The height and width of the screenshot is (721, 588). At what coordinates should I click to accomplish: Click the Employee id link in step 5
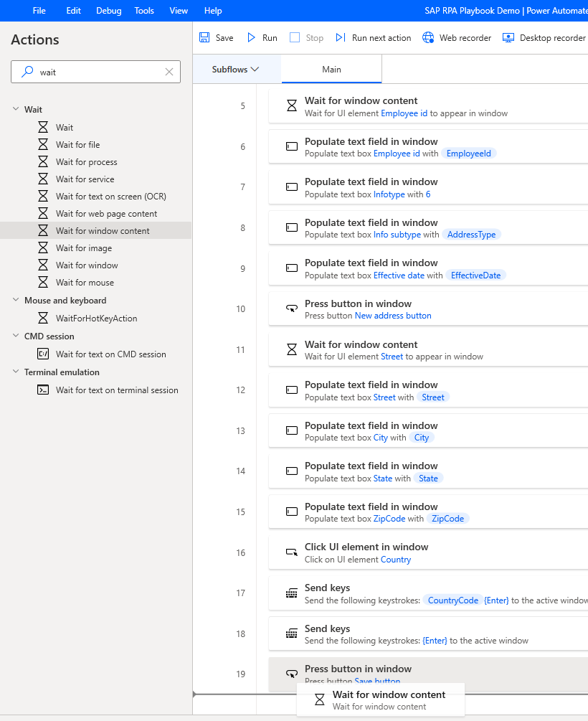(x=404, y=113)
